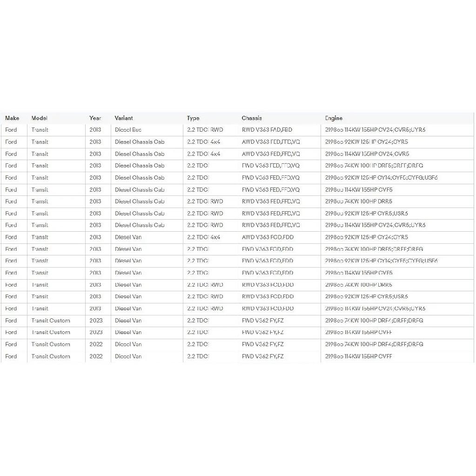
Task: Click year '2022' in the Transit Custom 74KW row
Action: click(96, 344)
